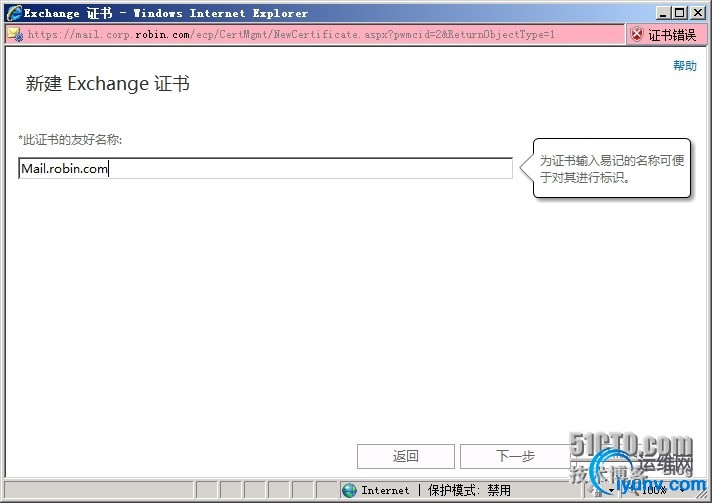712x503 pixels.
Task: Open the 帮助 help link
Action: pos(685,66)
